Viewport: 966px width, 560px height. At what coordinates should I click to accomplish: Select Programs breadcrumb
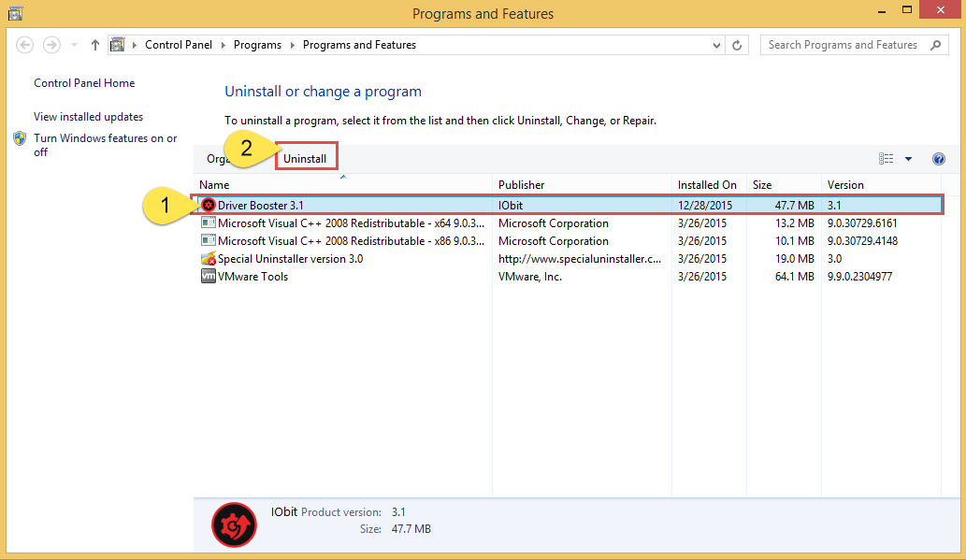coord(257,45)
